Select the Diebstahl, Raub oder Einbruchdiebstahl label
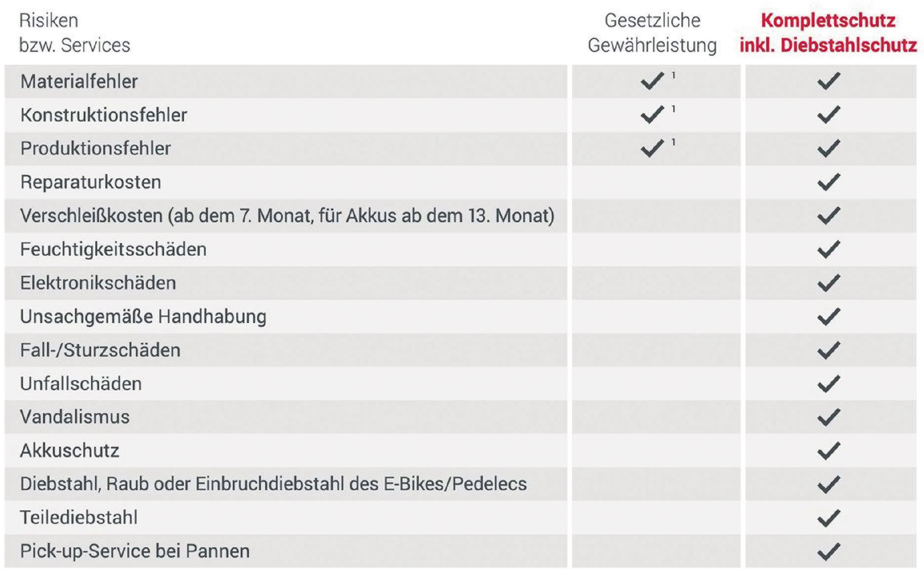The image size is (924, 578). (273, 484)
